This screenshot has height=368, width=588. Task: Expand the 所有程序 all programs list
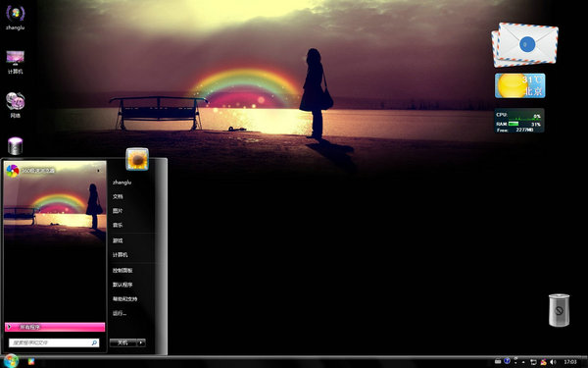(55, 327)
